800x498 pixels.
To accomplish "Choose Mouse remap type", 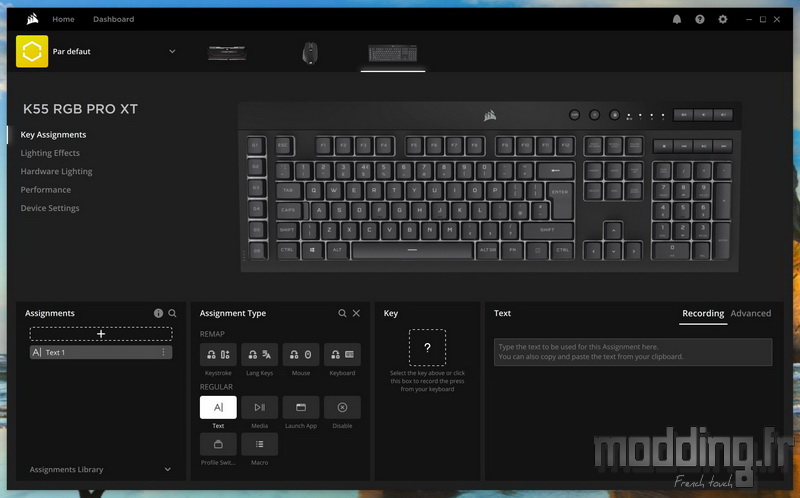I will (301, 355).
